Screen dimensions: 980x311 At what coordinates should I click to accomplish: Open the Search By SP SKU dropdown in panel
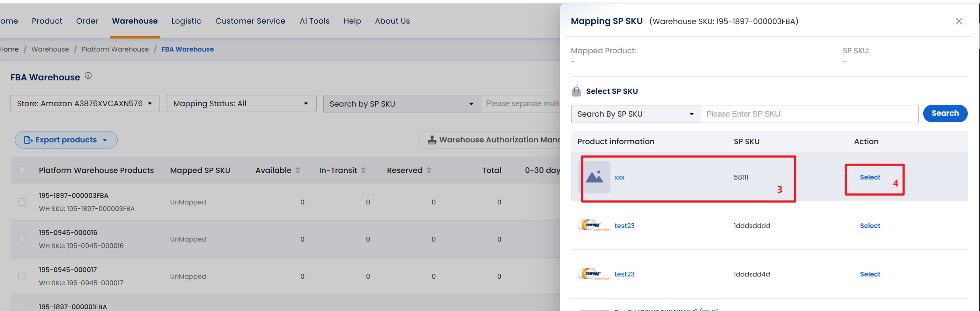tap(636, 114)
